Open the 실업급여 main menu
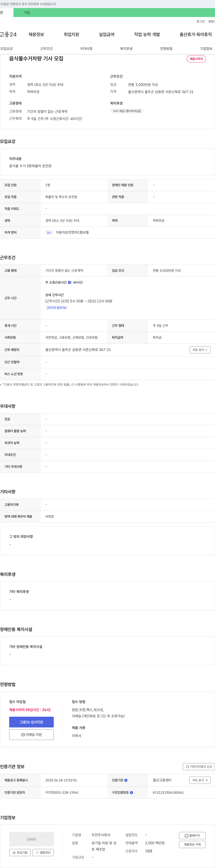This screenshot has height=868, width=215. tap(106, 34)
